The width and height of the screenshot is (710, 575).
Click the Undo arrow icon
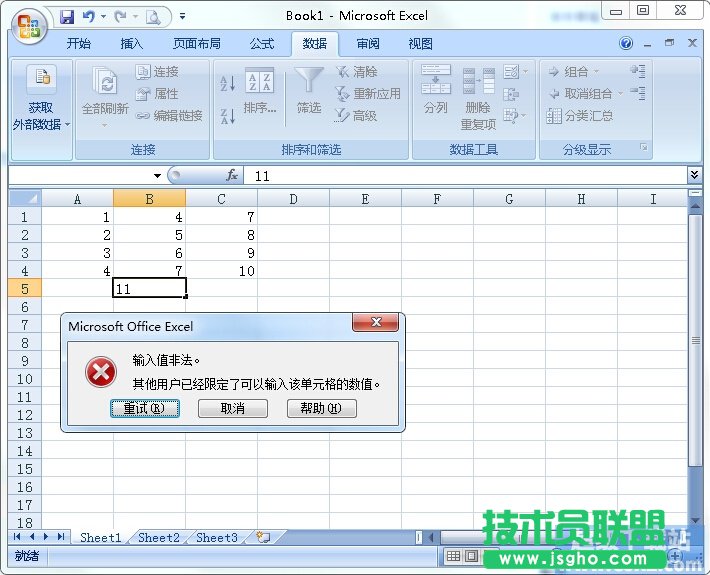(89, 16)
